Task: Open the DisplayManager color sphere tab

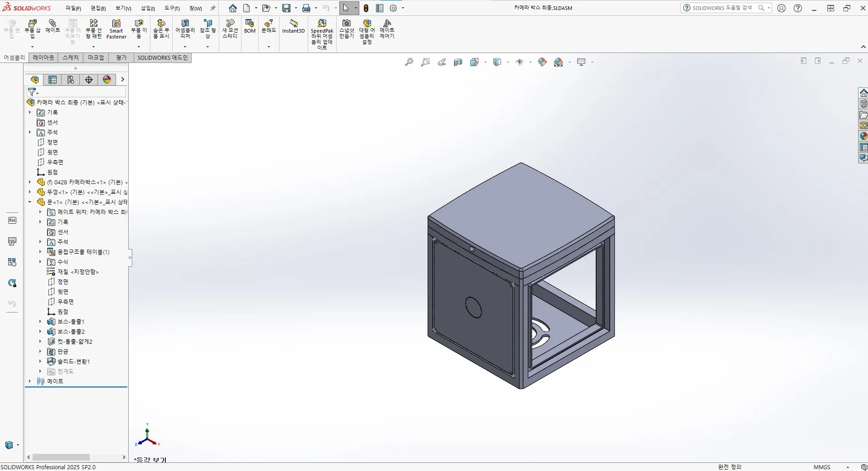Action: pyautogui.click(x=107, y=80)
